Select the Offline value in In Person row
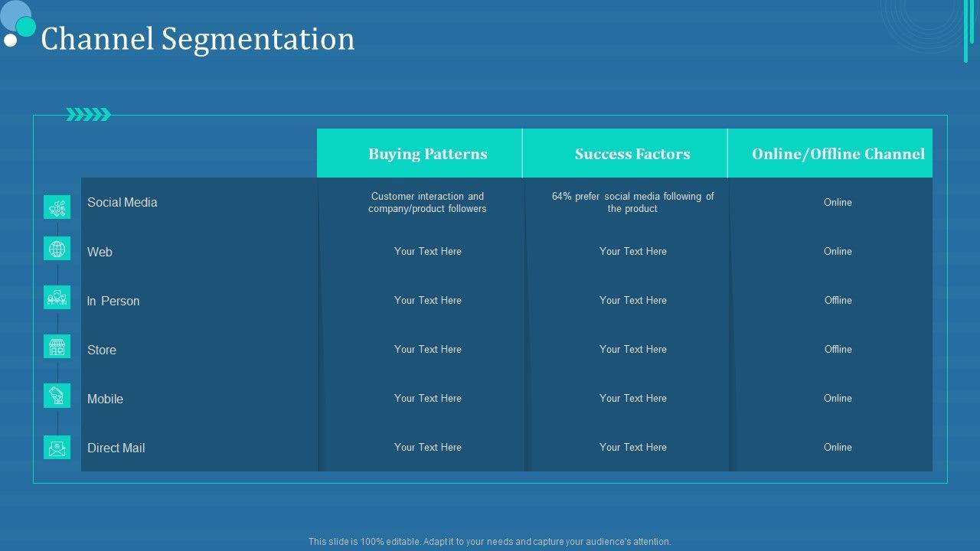 click(x=838, y=301)
